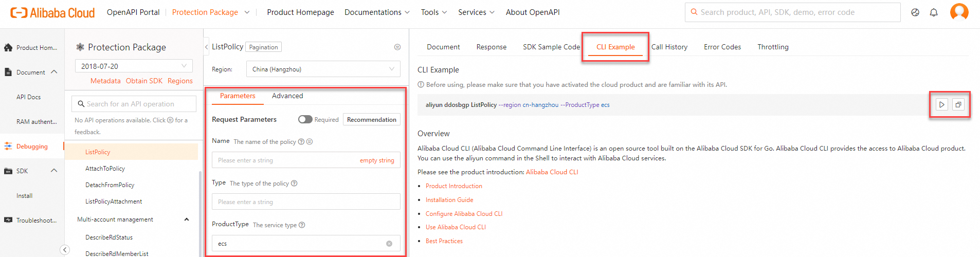Image resolution: width=980 pixels, height=257 pixels.
Task: Open the notifications bell
Action: coord(934,12)
